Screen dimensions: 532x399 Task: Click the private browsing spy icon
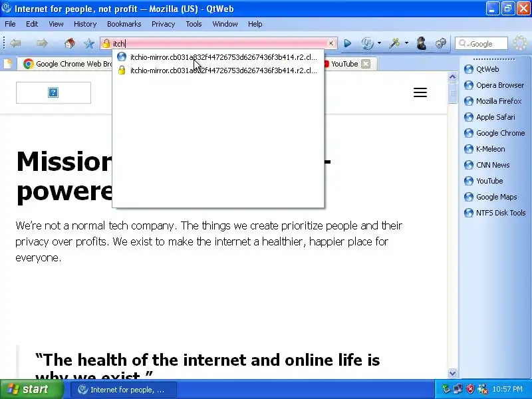click(422, 43)
